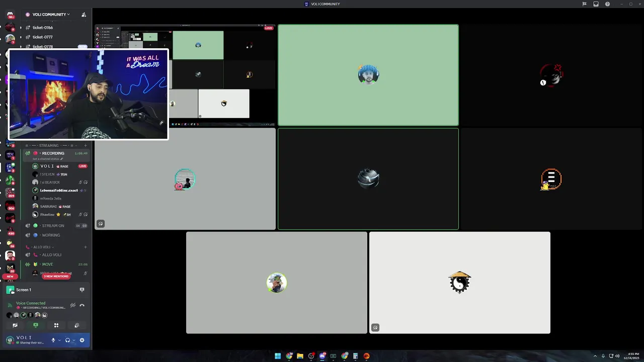Image resolution: width=644 pixels, height=362 pixels.
Task: Stop streaming icon beside Screen 1
Action: (x=82, y=290)
